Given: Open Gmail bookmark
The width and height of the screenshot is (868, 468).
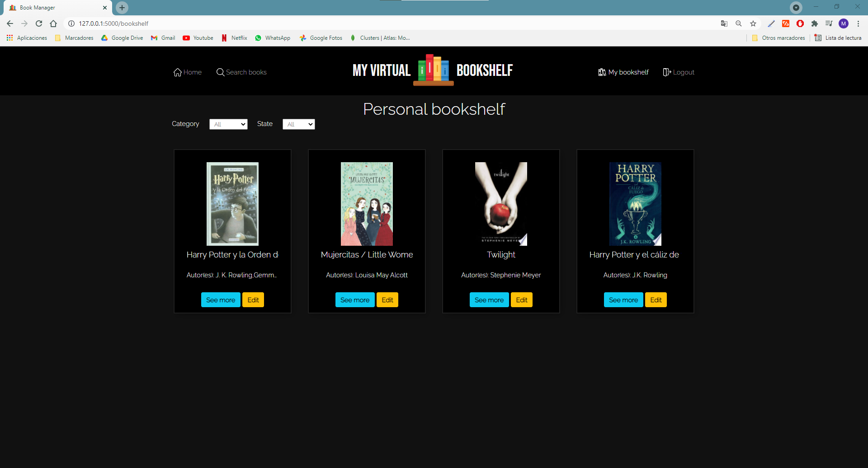Looking at the screenshot, I should 163,38.
